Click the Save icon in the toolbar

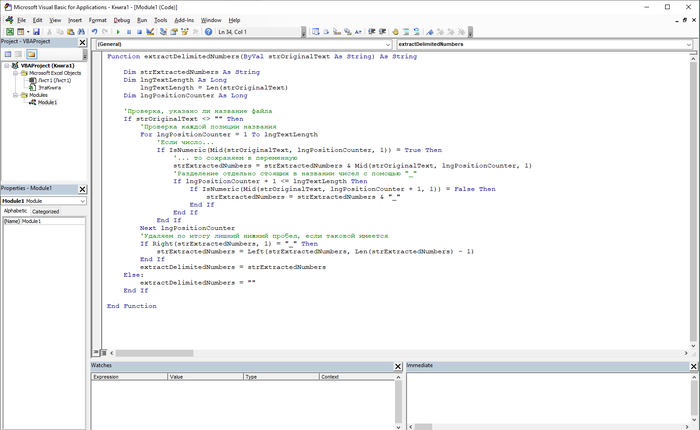point(36,32)
